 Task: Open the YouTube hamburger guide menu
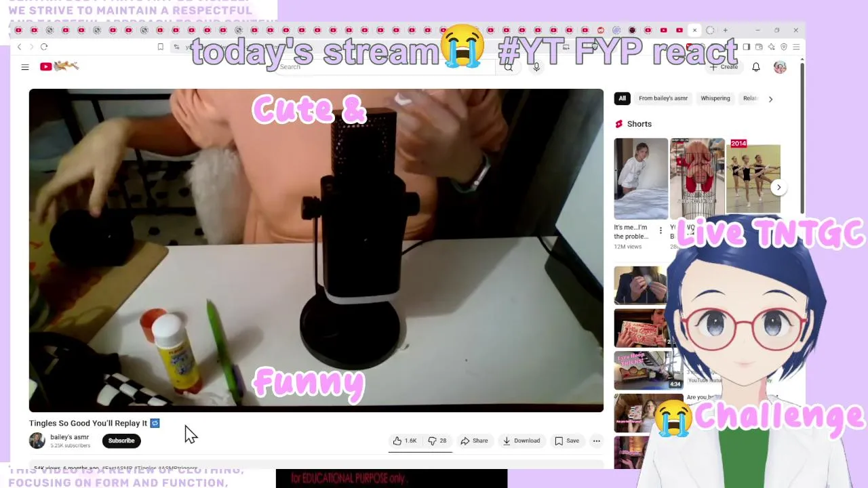(25, 66)
